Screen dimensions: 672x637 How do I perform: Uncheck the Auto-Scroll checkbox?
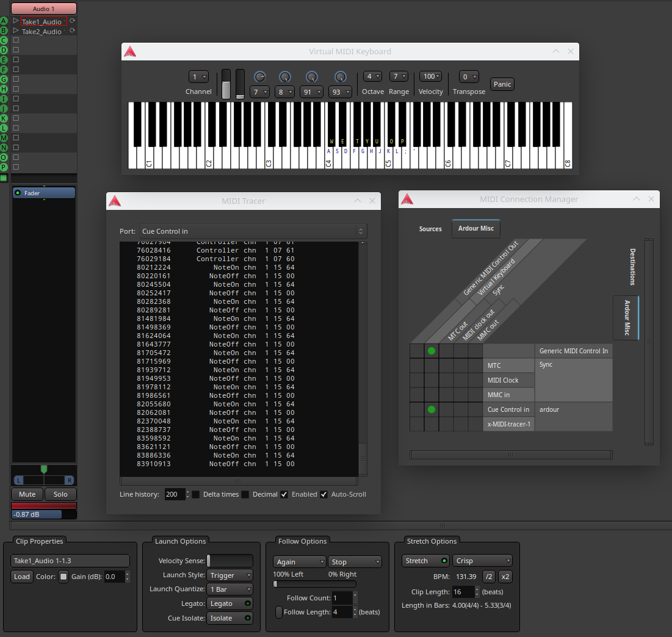point(324,494)
